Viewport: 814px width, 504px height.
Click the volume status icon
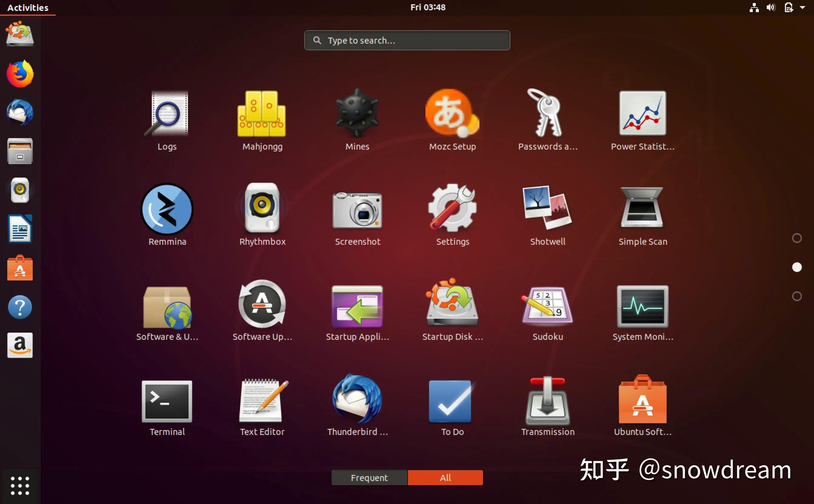(x=771, y=7)
